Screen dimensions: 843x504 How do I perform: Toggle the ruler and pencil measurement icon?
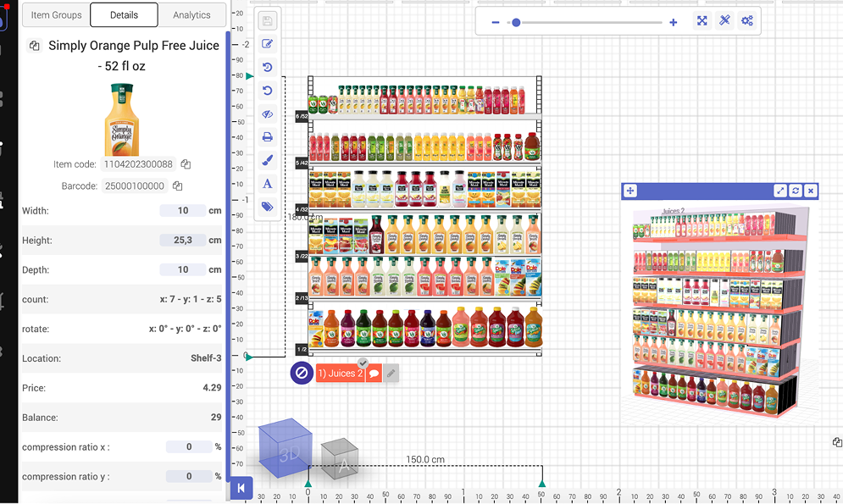[724, 21]
